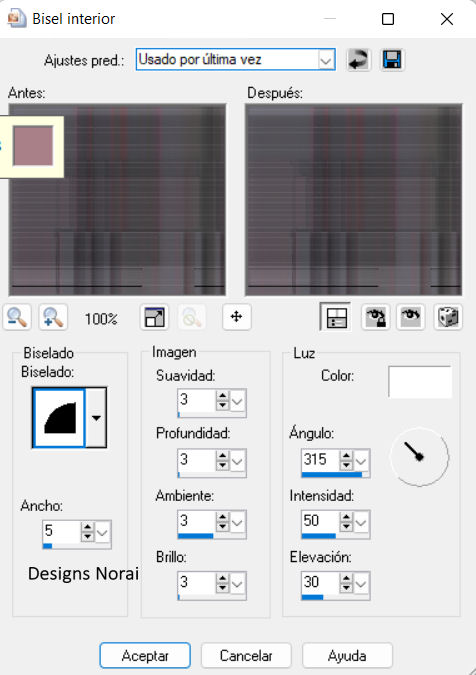Click the save preset floppy disk icon

tap(392, 59)
